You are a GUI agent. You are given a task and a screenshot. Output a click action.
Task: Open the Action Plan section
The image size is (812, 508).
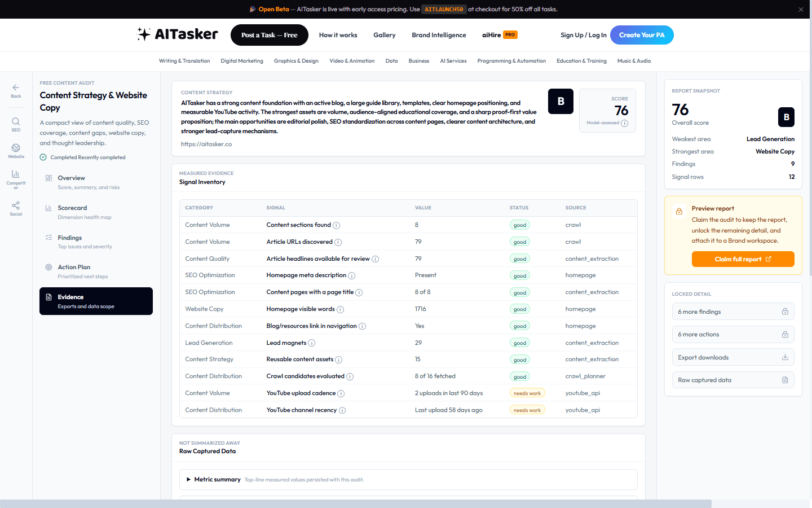[96, 271]
